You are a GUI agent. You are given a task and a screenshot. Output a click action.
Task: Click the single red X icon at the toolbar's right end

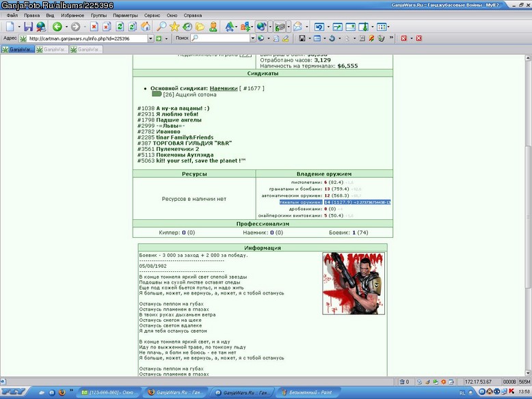click(x=418, y=38)
